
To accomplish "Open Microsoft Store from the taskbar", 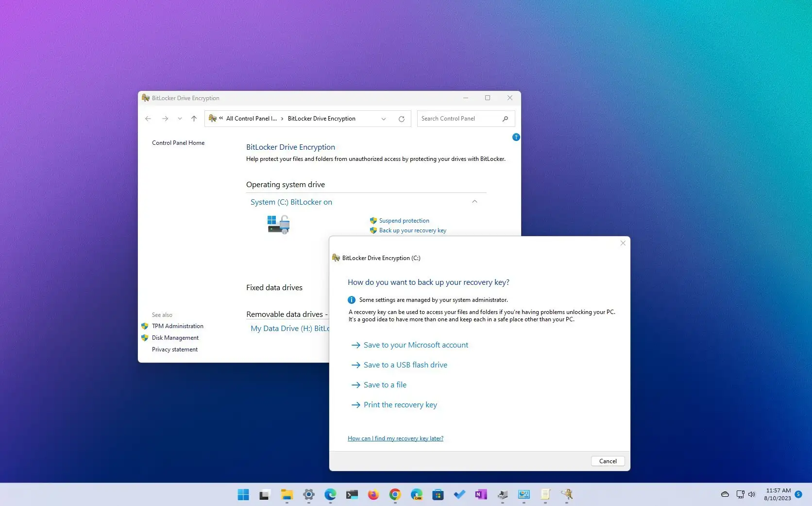I will tap(438, 495).
